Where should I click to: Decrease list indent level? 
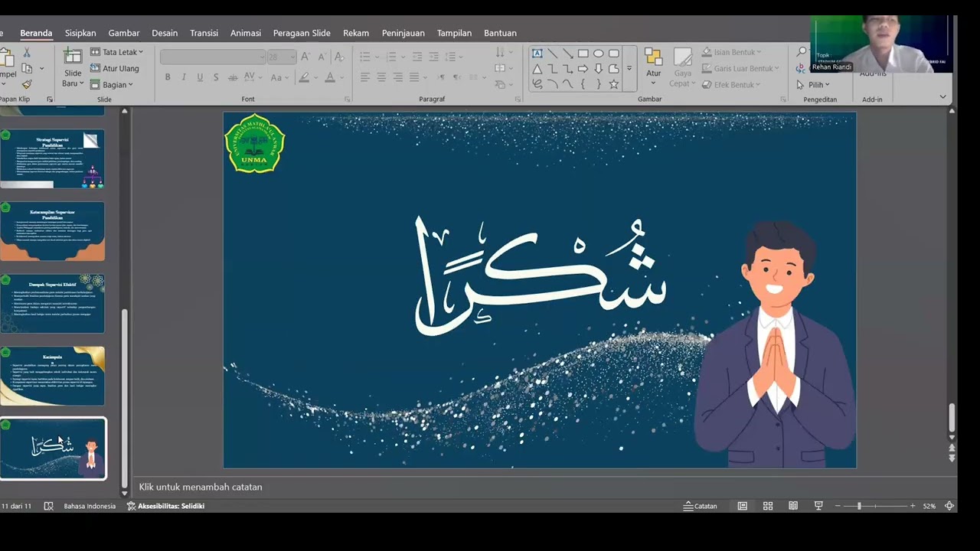pos(419,57)
